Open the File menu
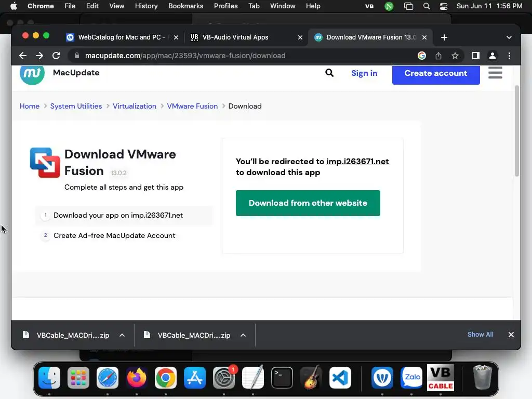 click(70, 6)
